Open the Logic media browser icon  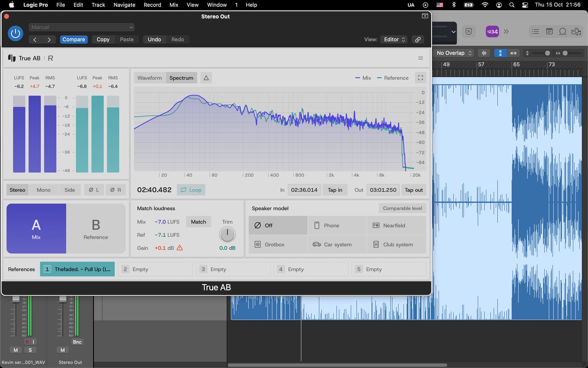pos(576,31)
